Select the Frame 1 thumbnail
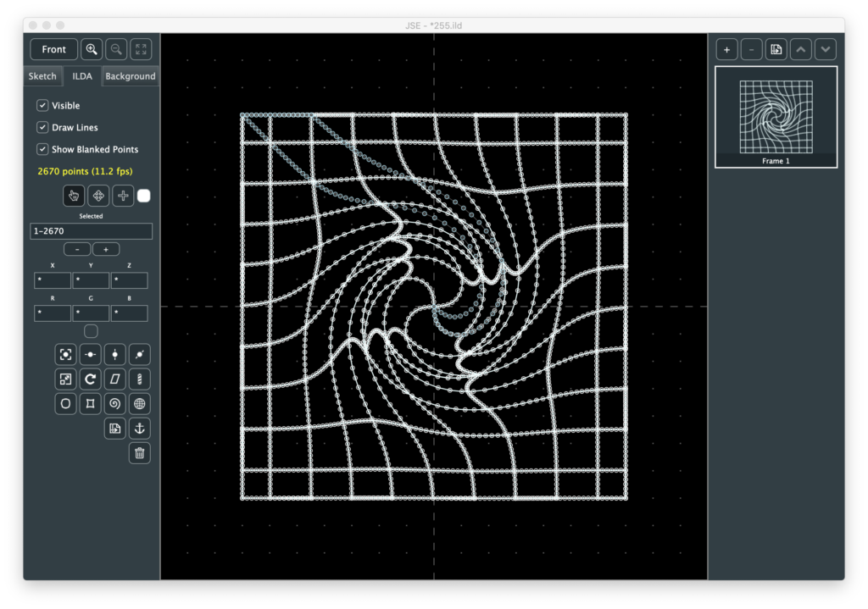Image resolution: width=868 pixels, height=609 pixels. pyautogui.click(x=776, y=117)
